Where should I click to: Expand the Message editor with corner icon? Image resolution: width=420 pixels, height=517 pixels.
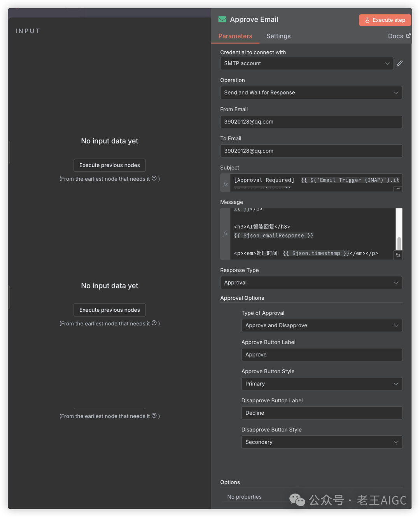pyautogui.click(x=398, y=255)
